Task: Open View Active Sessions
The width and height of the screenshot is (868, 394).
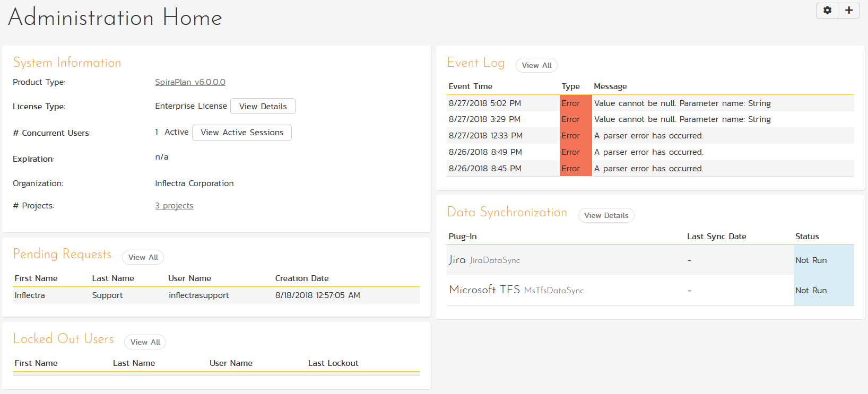Action: click(x=242, y=133)
